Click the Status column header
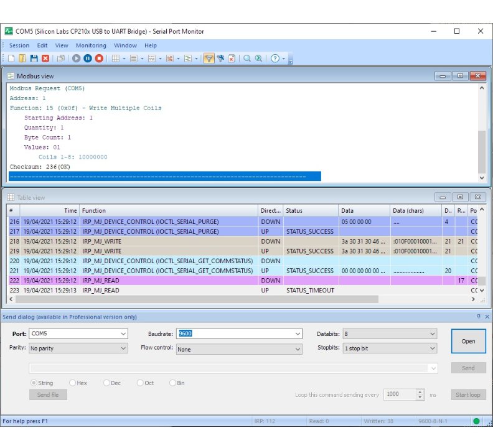Viewport: 493px width, 448px height. click(x=311, y=211)
